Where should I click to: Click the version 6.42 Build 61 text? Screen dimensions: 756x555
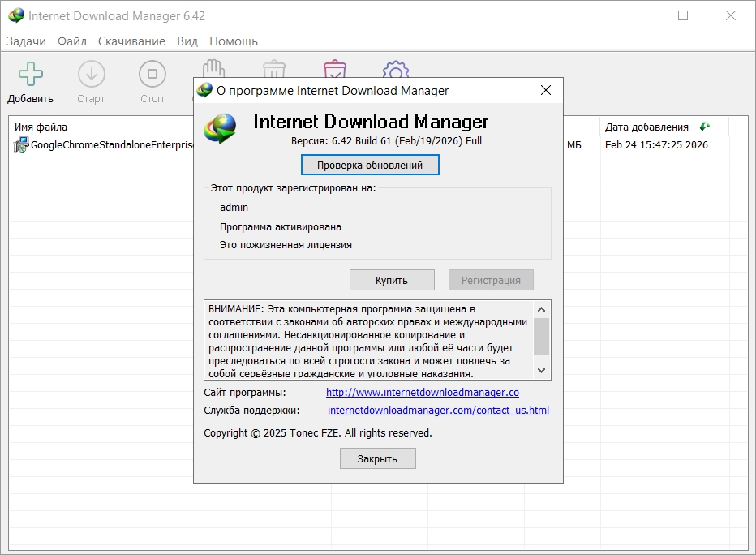pyautogui.click(x=386, y=141)
